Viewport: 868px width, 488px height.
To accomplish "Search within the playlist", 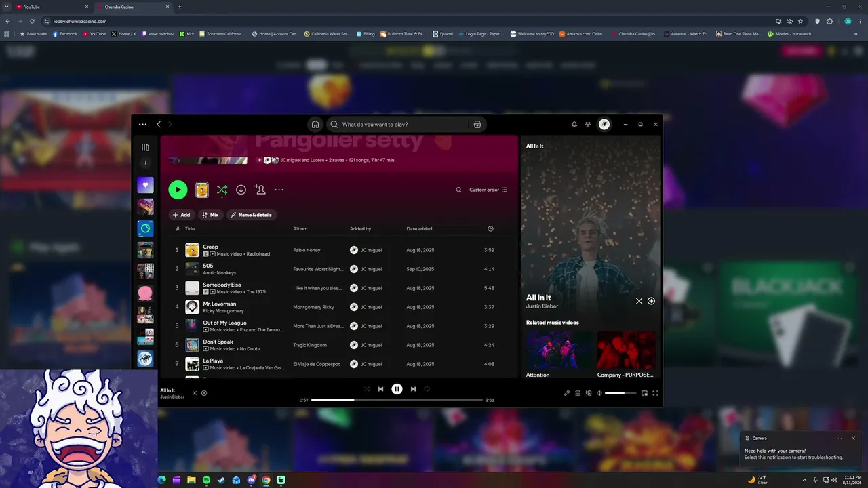I will [458, 190].
